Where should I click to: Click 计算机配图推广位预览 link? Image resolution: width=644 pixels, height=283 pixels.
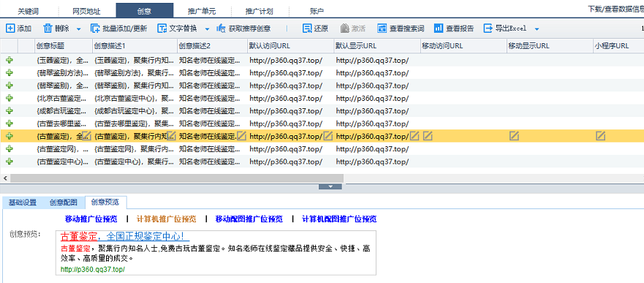click(339, 219)
